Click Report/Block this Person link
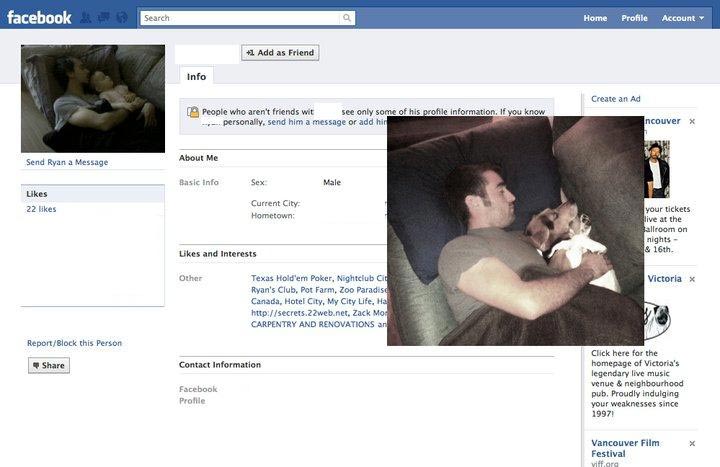 coord(74,343)
